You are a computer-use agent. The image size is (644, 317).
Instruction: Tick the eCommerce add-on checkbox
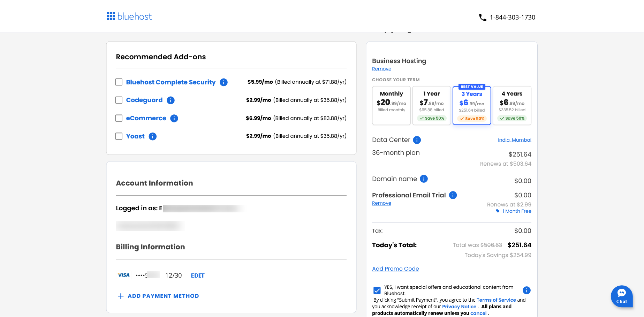pos(119,118)
